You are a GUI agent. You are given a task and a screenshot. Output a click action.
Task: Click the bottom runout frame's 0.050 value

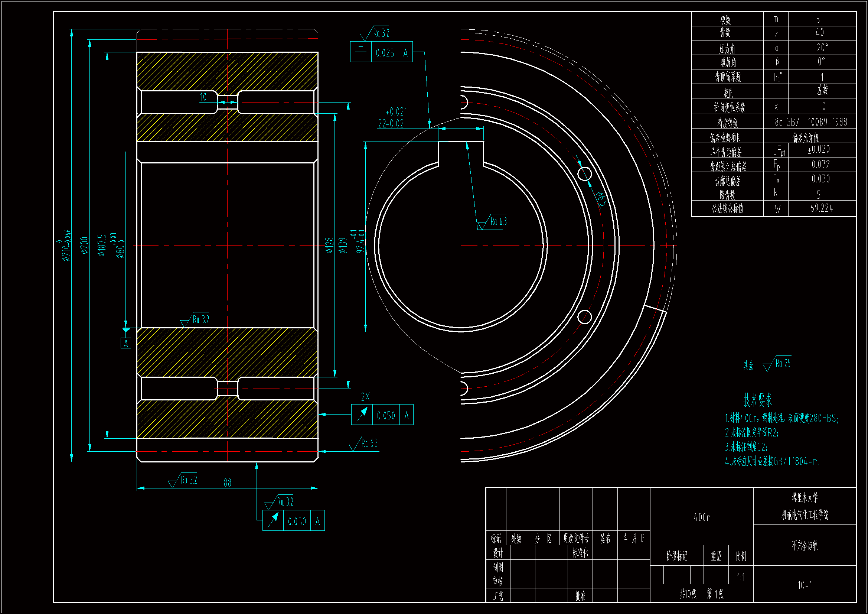pyautogui.click(x=297, y=521)
